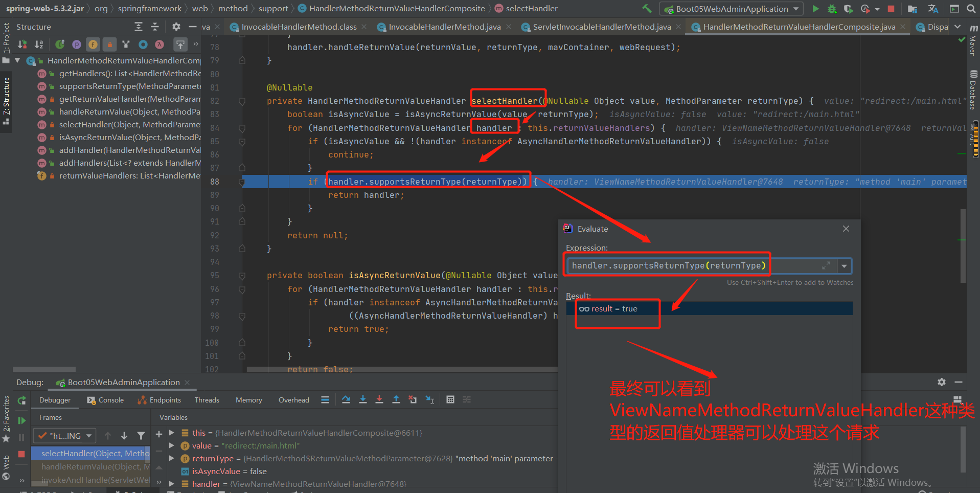Click Step Into in debugger toolbar
Image resolution: width=980 pixels, height=493 pixels.
[363, 400]
